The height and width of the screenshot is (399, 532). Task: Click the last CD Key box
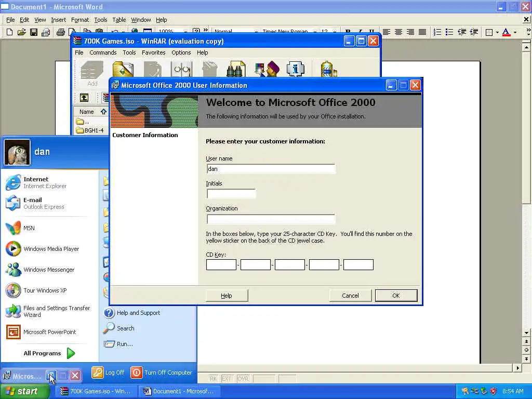click(358, 264)
